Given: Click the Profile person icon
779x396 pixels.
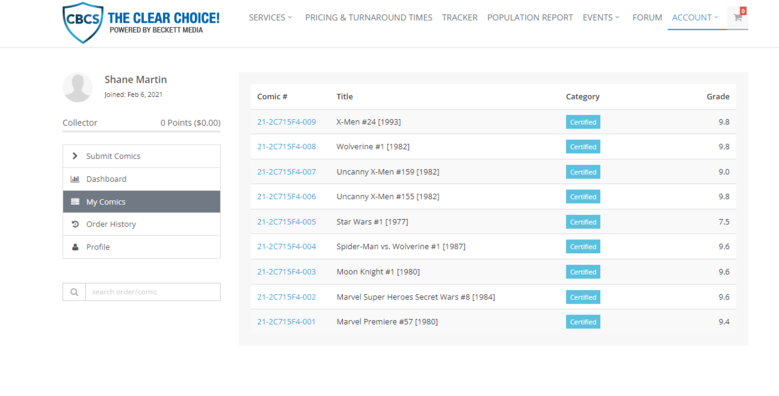Looking at the screenshot, I should [x=75, y=247].
